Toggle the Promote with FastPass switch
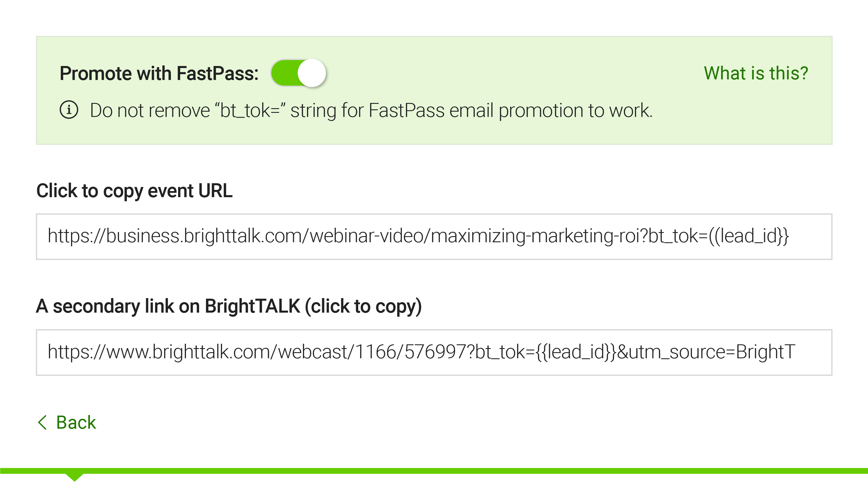 click(x=298, y=73)
